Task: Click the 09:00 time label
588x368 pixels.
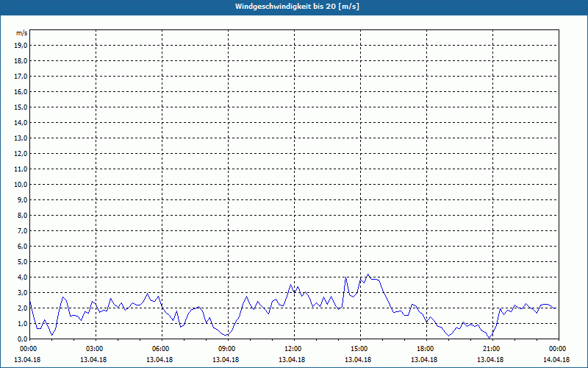Action: point(229,349)
